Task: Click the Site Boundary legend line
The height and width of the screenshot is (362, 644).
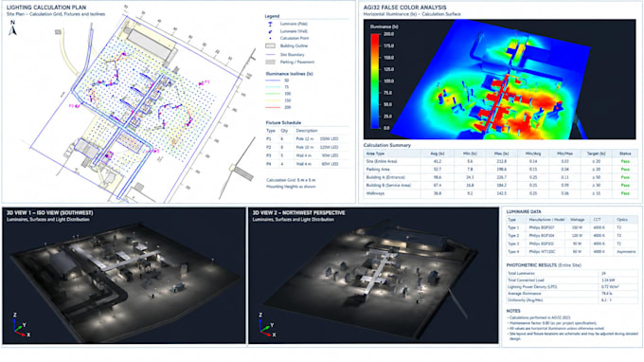Action: (270, 55)
